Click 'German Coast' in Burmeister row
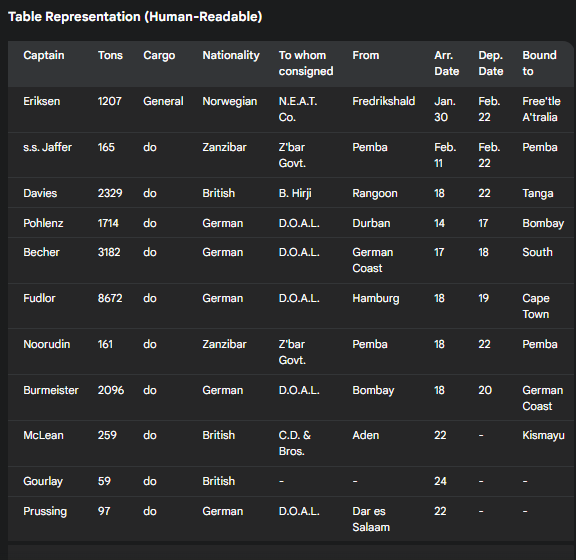 543,398
